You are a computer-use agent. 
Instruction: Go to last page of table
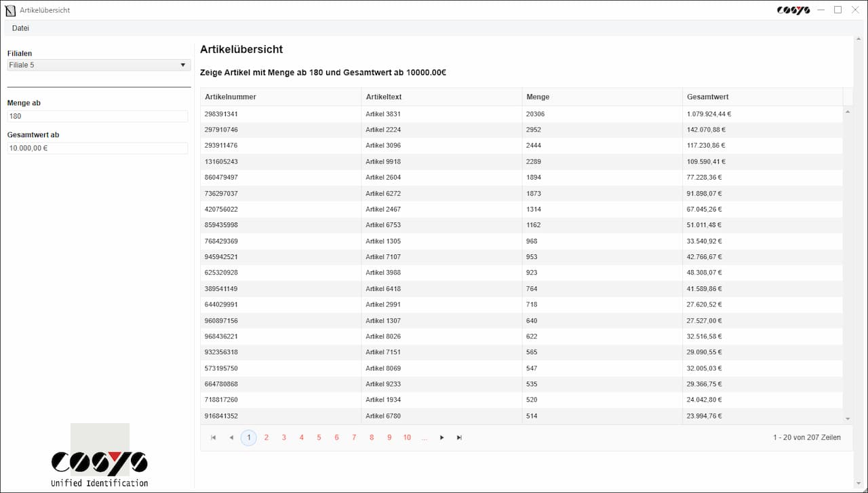click(x=460, y=438)
